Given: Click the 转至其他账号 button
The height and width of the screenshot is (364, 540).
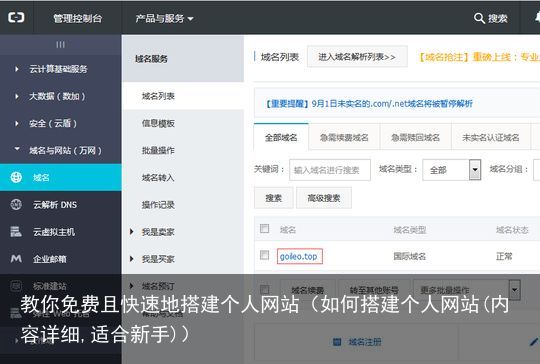Looking at the screenshot, I should tap(374, 290).
